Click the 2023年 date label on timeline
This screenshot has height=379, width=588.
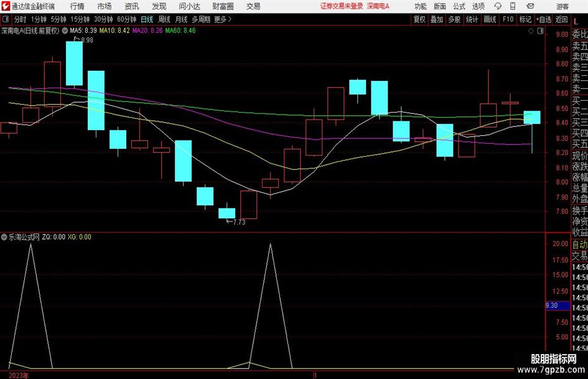tap(19, 375)
